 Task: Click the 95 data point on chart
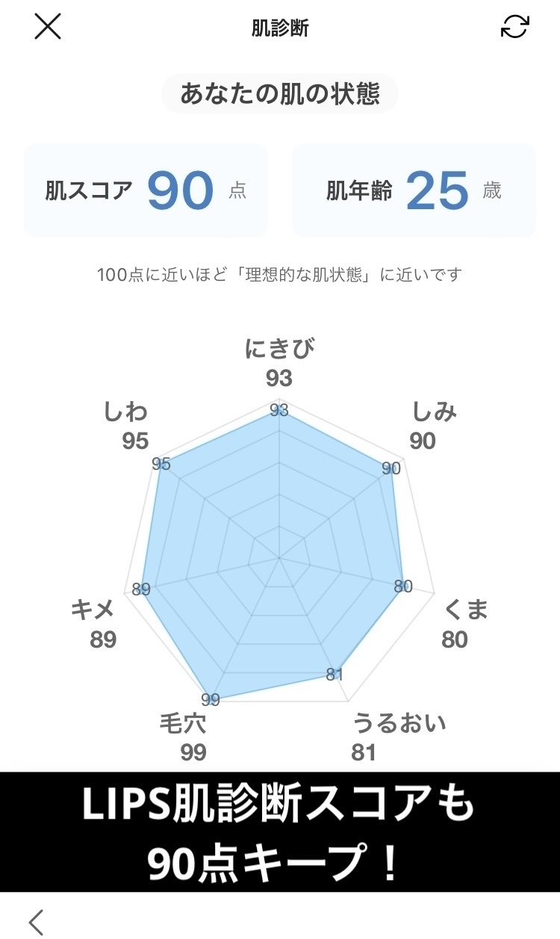coord(161,464)
